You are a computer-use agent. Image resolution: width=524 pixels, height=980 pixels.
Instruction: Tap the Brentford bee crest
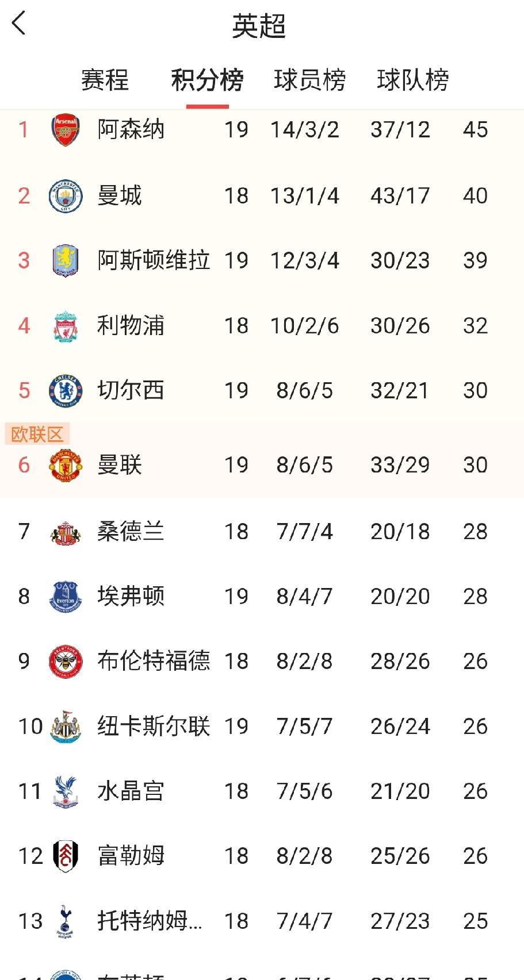tap(66, 662)
